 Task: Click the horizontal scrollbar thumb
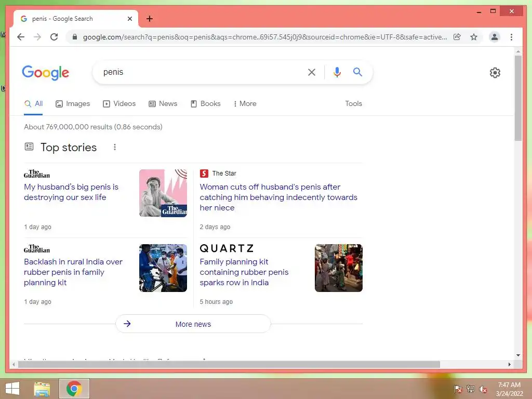[229, 364]
